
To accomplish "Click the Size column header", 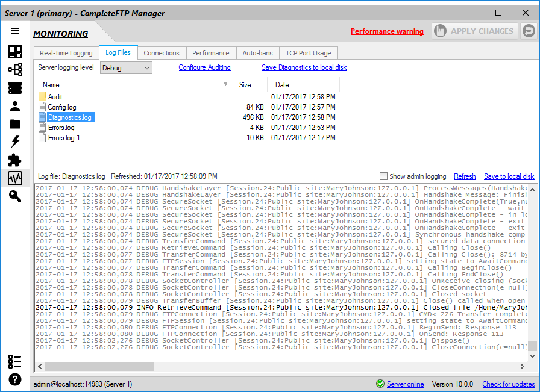I will [x=249, y=85].
